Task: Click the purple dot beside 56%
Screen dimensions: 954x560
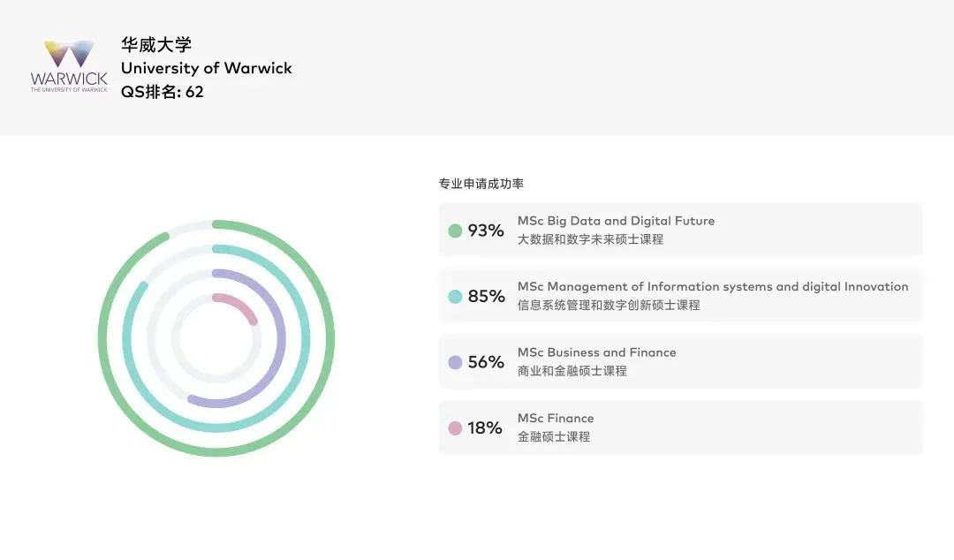Action: point(455,362)
